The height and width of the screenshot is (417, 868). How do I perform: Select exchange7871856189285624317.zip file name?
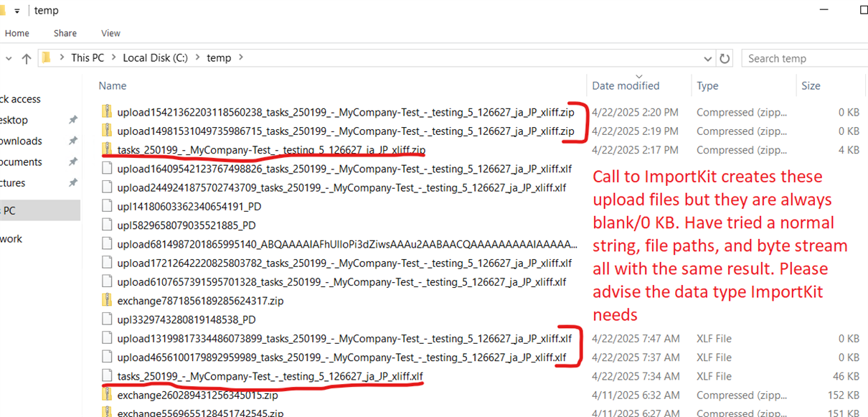pos(200,300)
